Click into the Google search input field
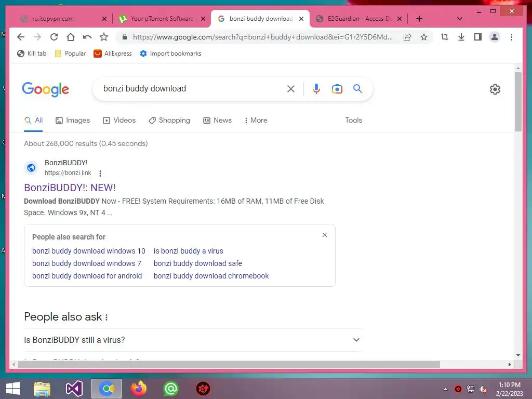The width and height of the screenshot is (532, 399). (x=193, y=89)
